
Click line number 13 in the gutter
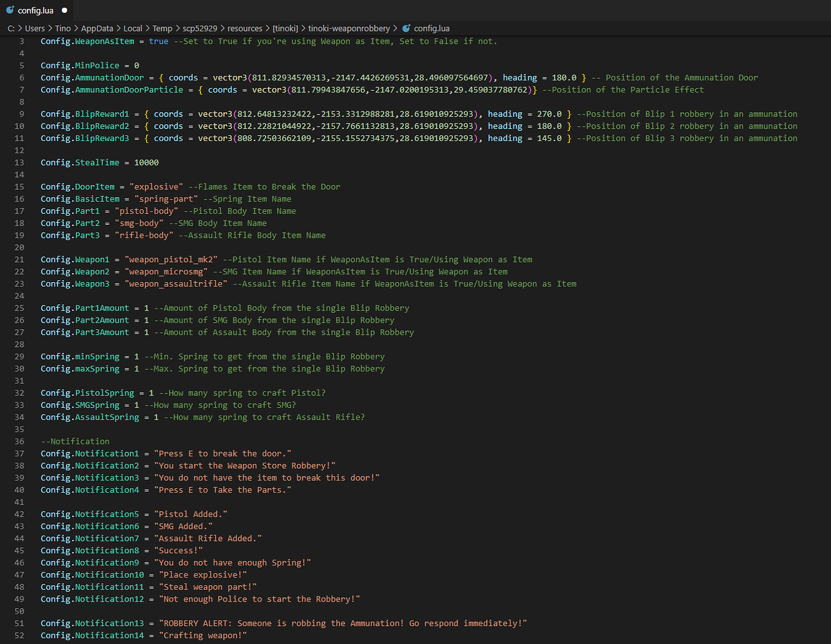pyautogui.click(x=19, y=163)
